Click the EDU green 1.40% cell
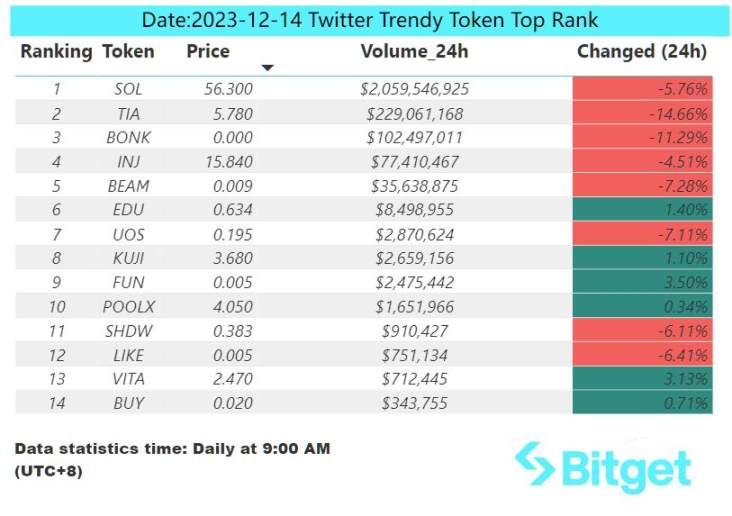The image size is (732, 516). 642,209
